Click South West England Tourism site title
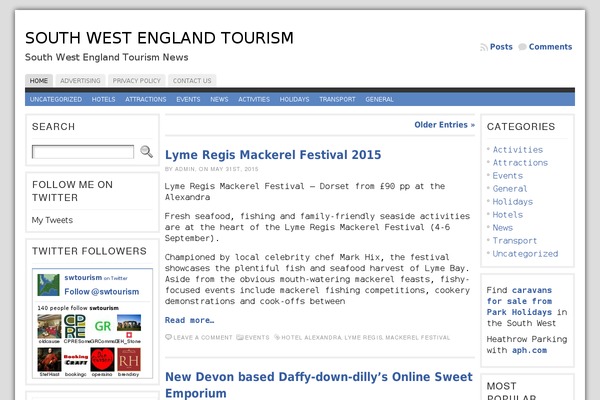 click(x=159, y=38)
